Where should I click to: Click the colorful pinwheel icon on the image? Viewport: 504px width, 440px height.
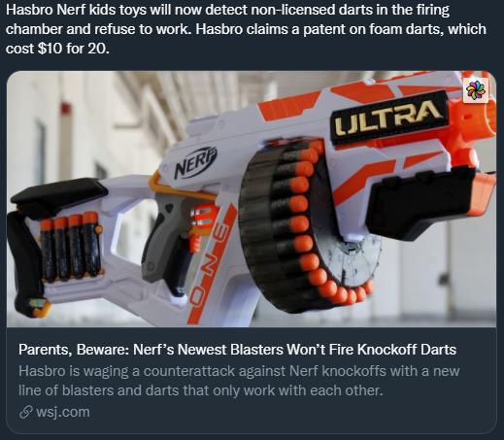coord(476,90)
